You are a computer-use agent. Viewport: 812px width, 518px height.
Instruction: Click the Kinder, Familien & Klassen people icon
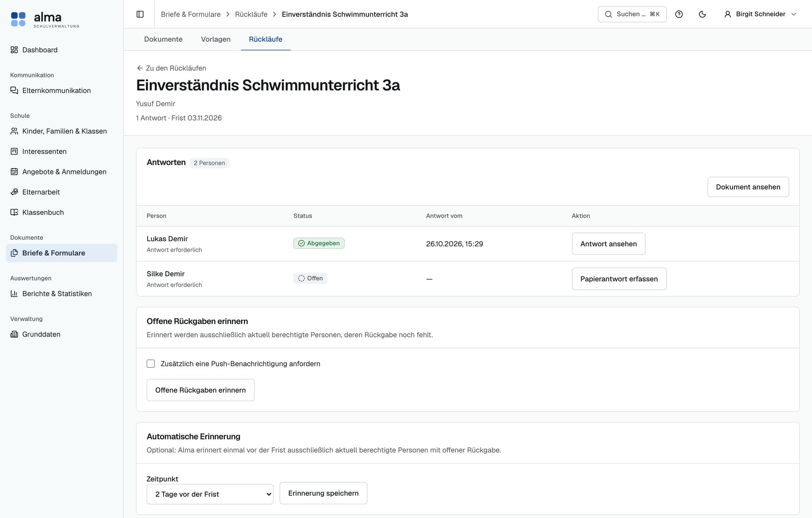point(14,131)
